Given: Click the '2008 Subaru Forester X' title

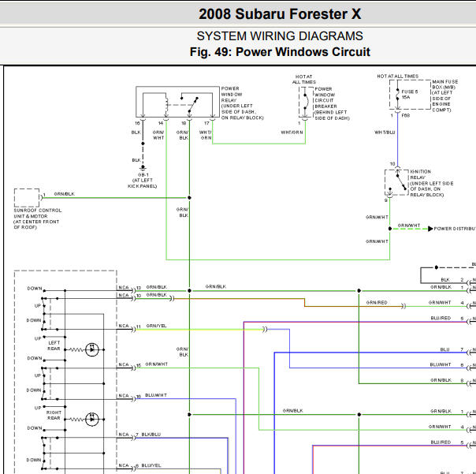Looking at the screenshot, I should click(280, 14).
